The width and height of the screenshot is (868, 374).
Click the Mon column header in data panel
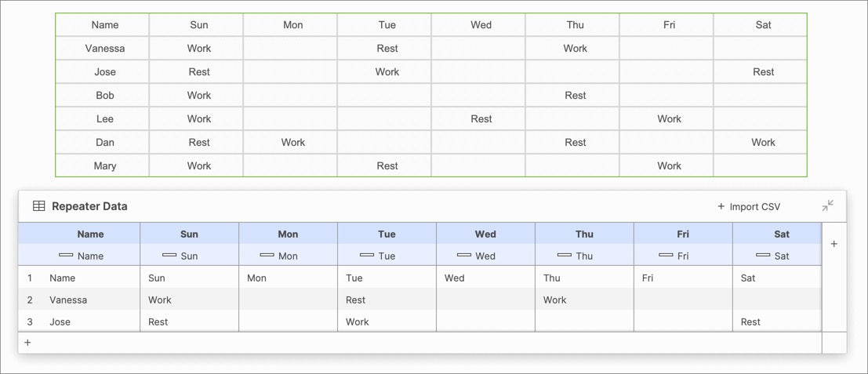(289, 234)
